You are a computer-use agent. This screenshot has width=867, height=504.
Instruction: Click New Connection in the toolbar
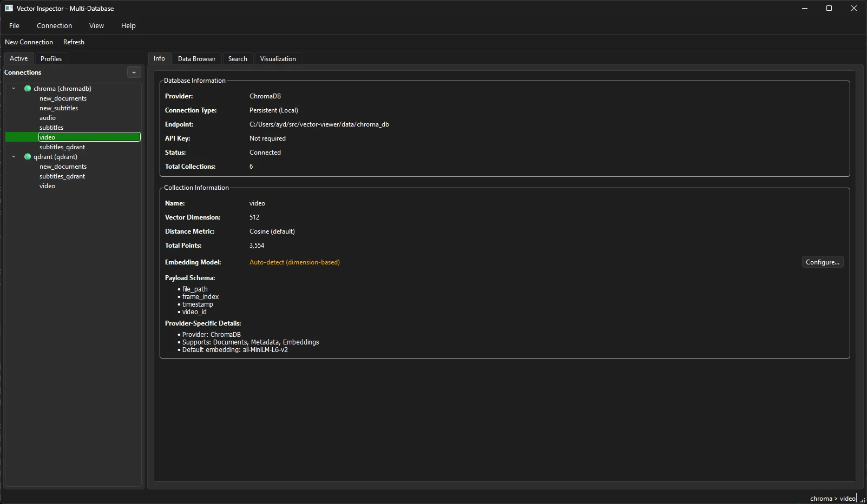pyautogui.click(x=29, y=42)
